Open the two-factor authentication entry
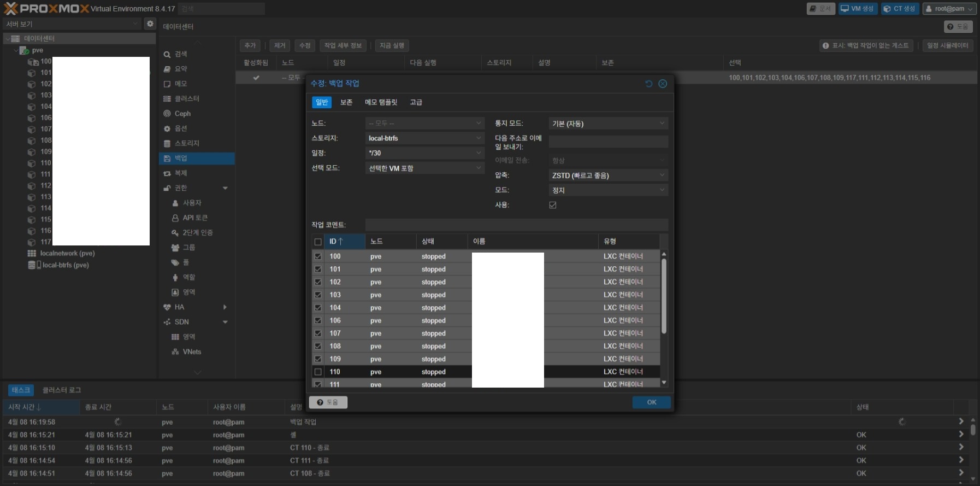Viewport: 980px width, 486px height. [x=197, y=233]
